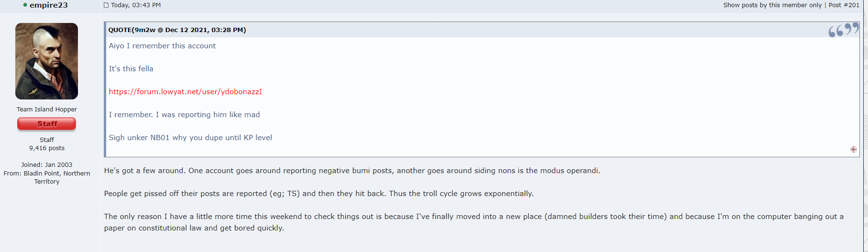The image size is (868, 252).
Task: Click the Joined: Jan 2003 text
Action: click(x=47, y=165)
